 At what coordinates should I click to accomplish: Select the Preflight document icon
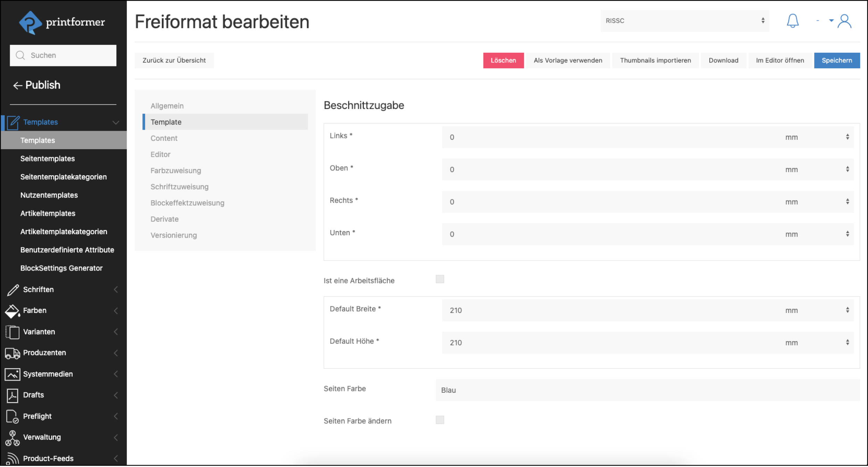(12, 416)
